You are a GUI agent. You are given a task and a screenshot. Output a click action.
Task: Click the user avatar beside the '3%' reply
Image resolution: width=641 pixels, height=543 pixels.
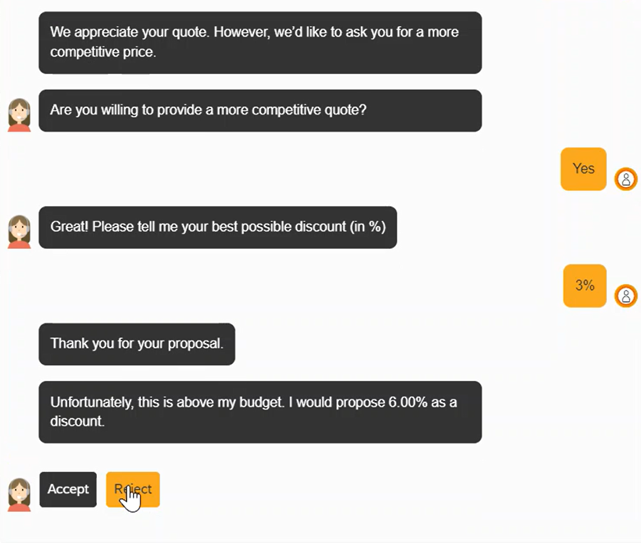626,296
